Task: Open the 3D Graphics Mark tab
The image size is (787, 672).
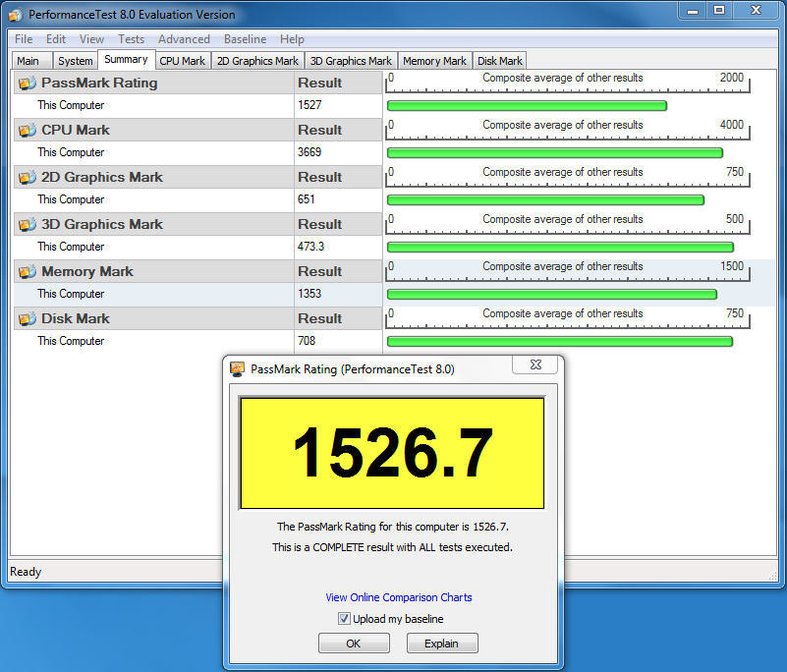Action: [x=351, y=61]
